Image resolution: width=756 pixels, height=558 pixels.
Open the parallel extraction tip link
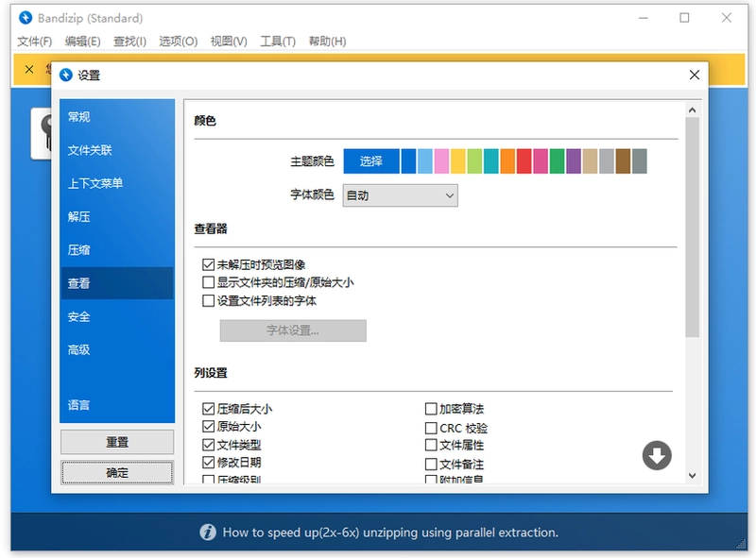(x=390, y=533)
